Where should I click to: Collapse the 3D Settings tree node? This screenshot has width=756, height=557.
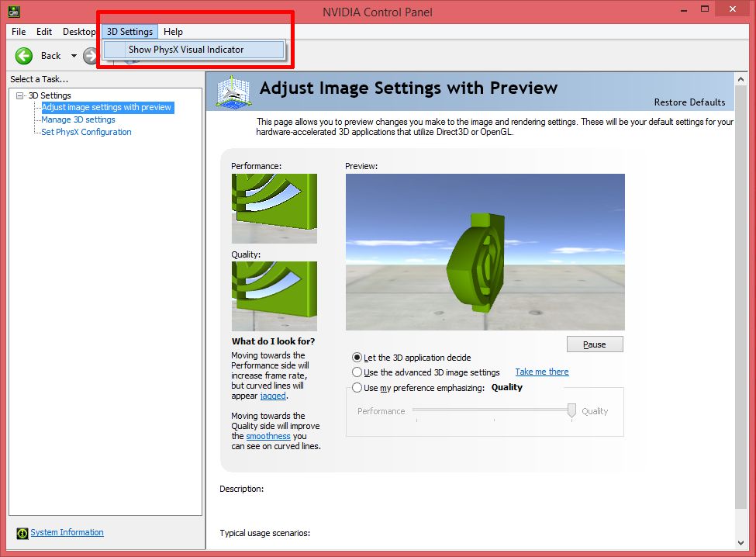pos(19,95)
